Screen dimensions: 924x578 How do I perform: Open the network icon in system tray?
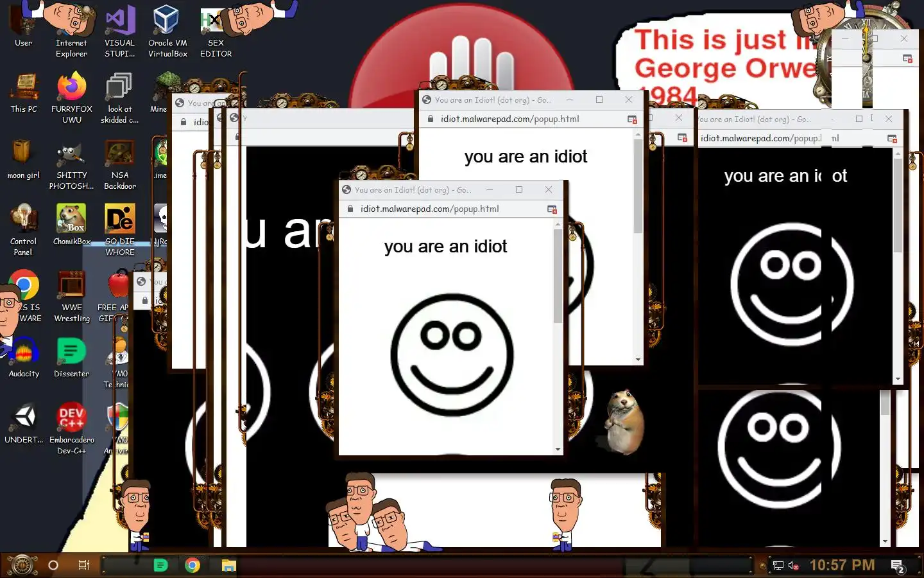778,566
